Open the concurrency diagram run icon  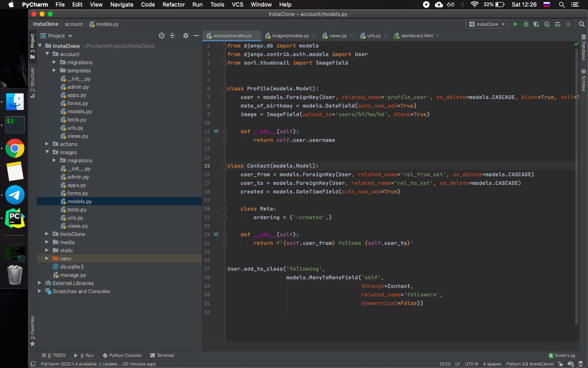point(557,24)
